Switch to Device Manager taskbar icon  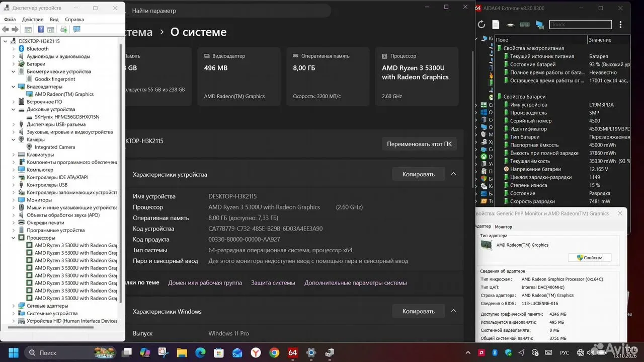click(330, 352)
